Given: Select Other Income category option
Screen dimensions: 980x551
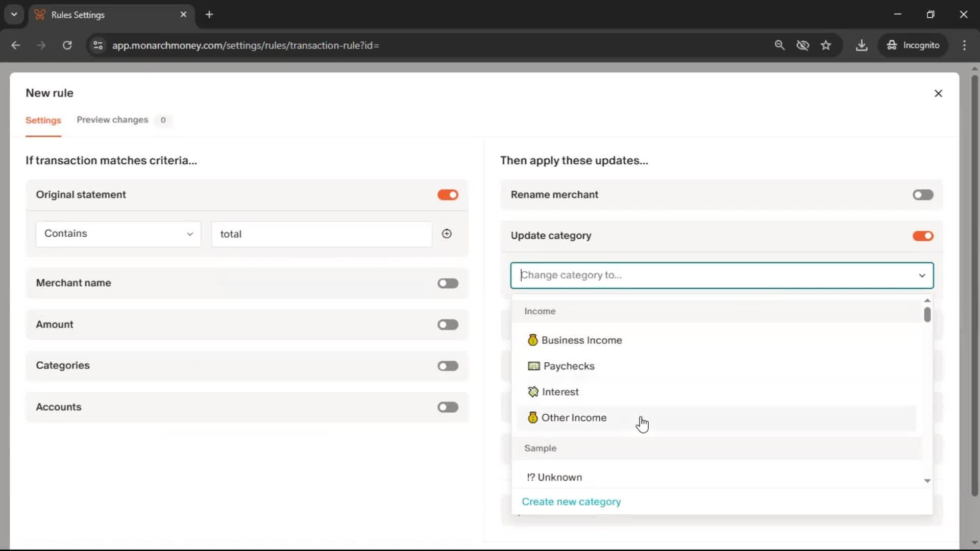Looking at the screenshot, I should [574, 418].
